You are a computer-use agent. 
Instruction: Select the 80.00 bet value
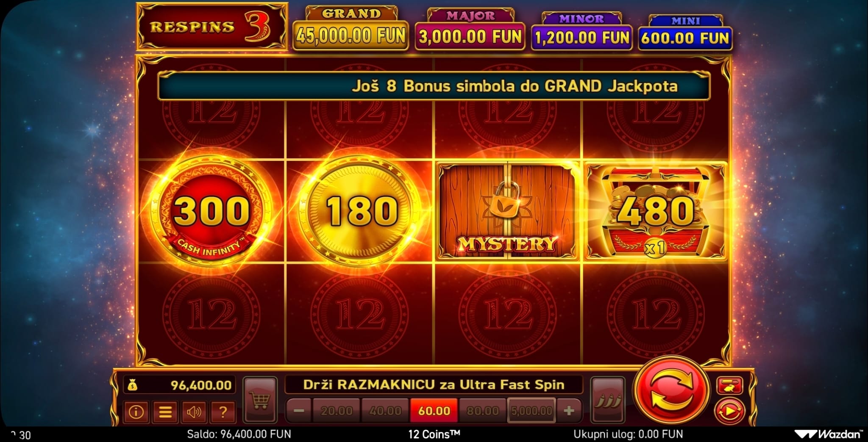click(482, 411)
